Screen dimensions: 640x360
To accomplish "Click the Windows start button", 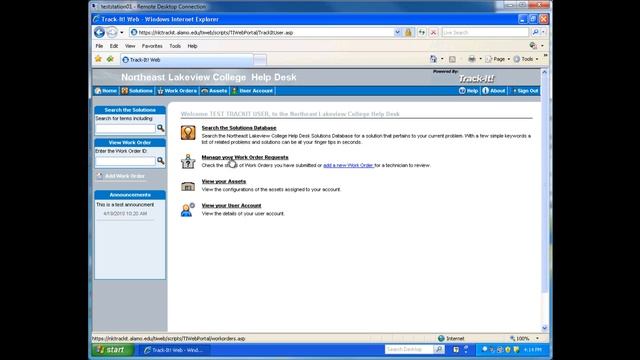I will 112,350.
